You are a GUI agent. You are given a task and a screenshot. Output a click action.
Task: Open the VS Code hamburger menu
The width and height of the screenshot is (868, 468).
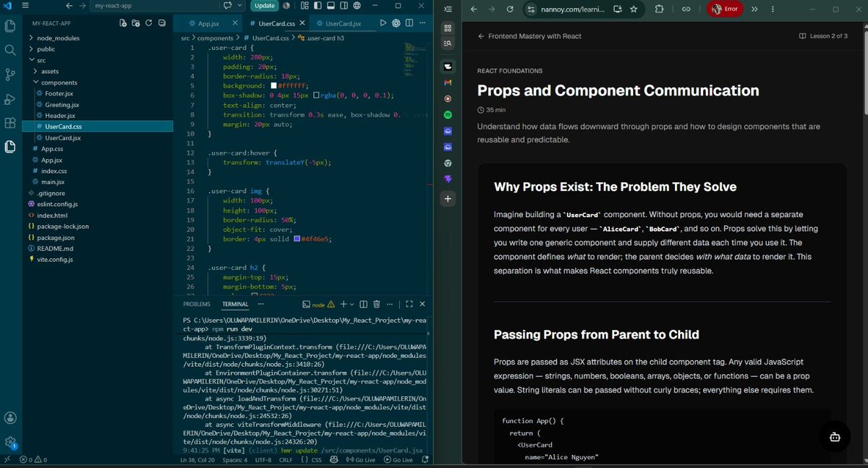tap(25, 6)
